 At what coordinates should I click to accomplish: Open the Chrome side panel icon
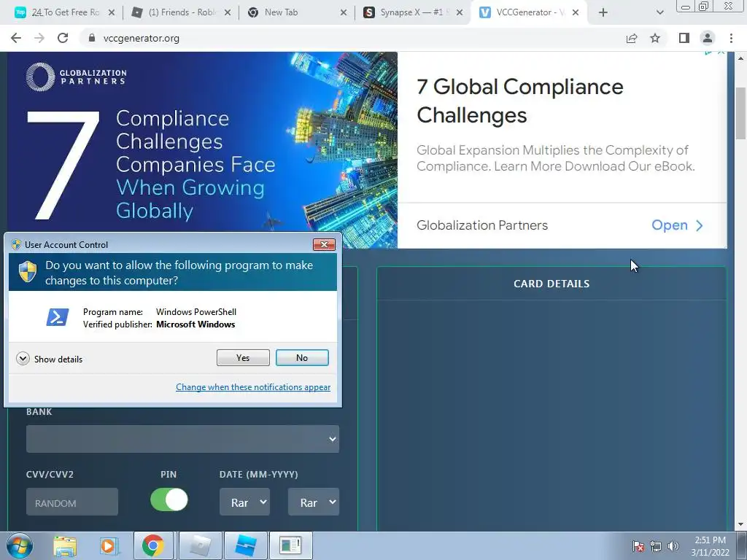pyautogui.click(x=684, y=38)
